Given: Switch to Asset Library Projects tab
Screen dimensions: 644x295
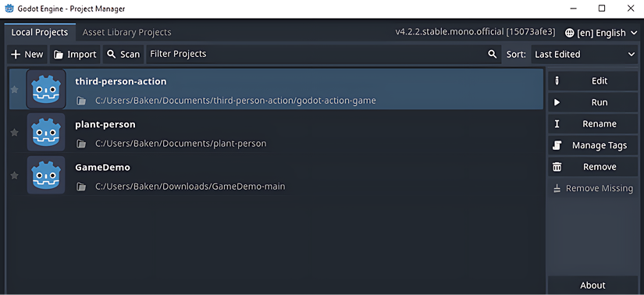Looking at the screenshot, I should [x=127, y=33].
